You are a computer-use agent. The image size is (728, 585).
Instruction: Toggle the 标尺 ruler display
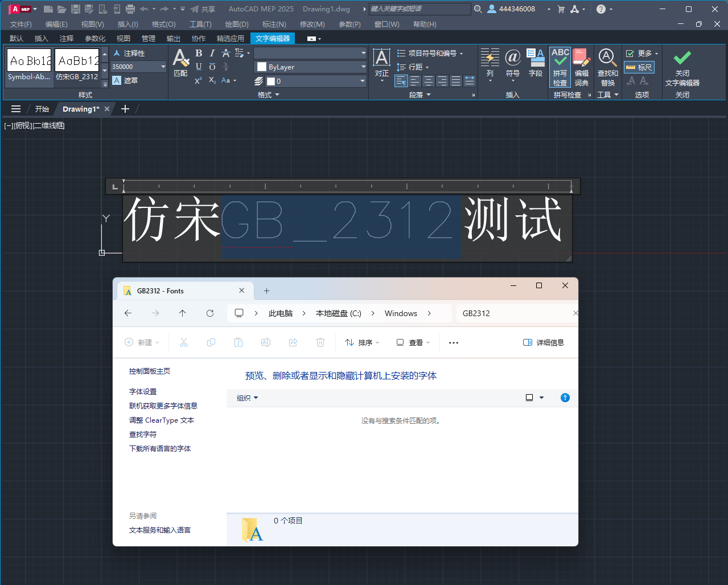coord(639,67)
